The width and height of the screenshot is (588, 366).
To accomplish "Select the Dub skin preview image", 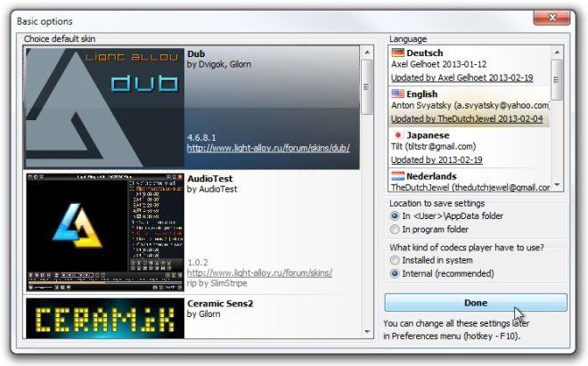I will coord(104,108).
